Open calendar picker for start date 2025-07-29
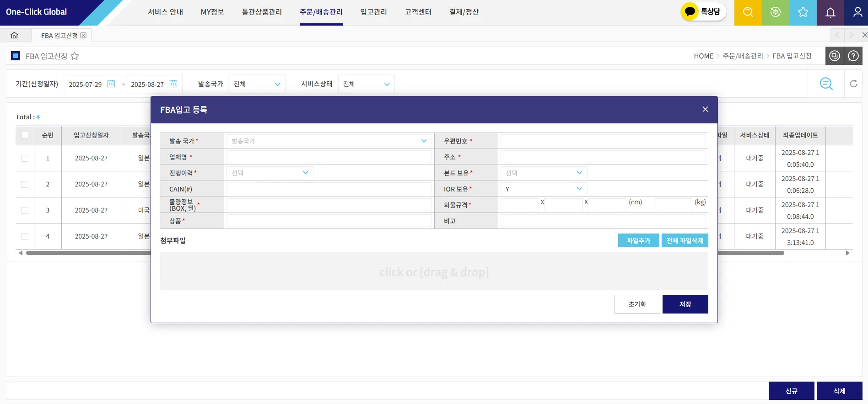This screenshot has height=404, width=868. coord(111,84)
